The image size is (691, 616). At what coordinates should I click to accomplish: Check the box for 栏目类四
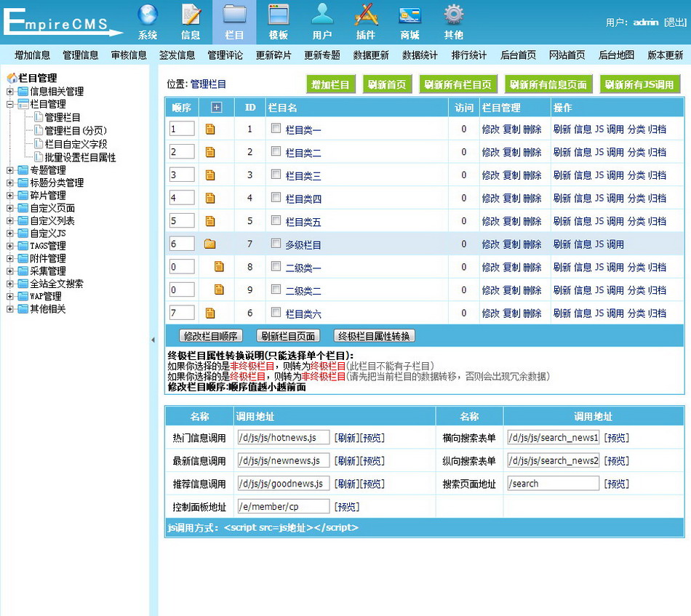coord(276,197)
